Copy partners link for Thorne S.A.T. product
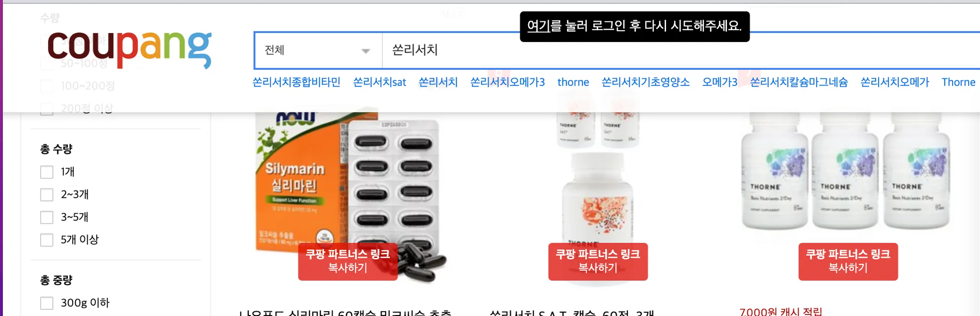This screenshot has width=980, height=316. click(x=598, y=261)
